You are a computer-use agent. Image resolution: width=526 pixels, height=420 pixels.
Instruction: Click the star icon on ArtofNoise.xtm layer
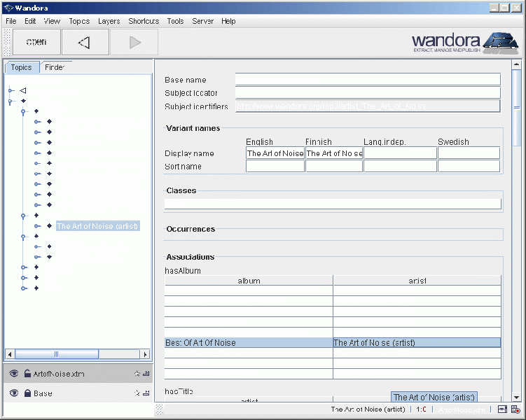(137, 374)
